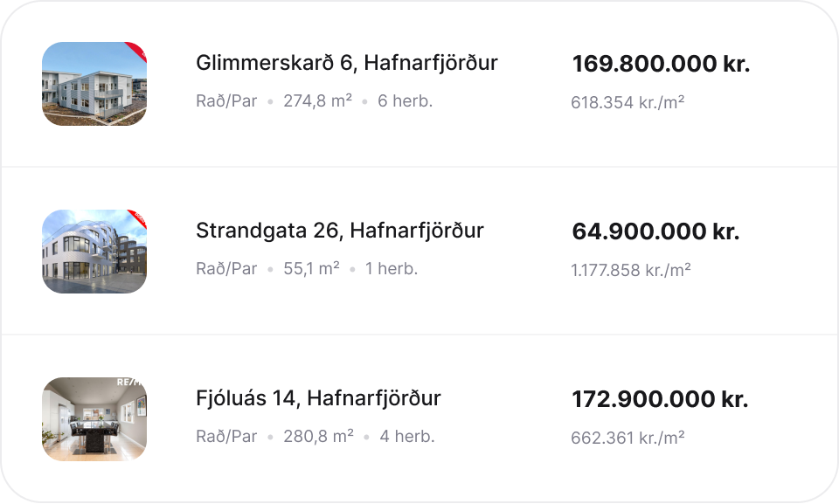Select the 1.177.858 kr./m² price per area
Screen dimensions: 839x504
pyautogui.click(x=631, y=270)
